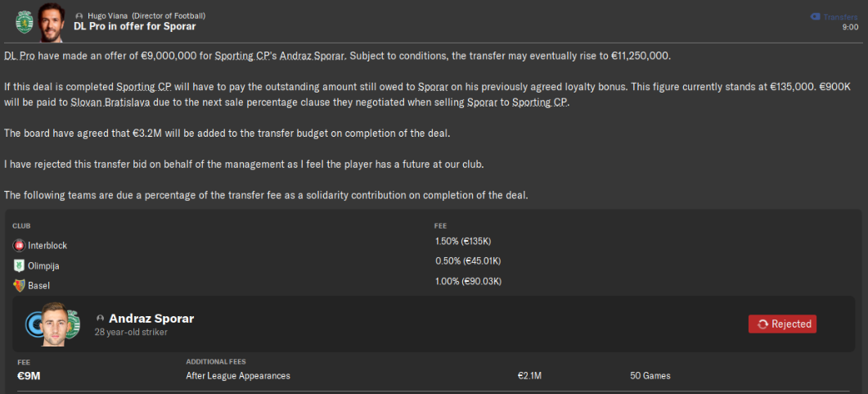The image size is (868, 394).
Task: Click the Olimpija club badge icon
Action: click(x=19, y=266)
